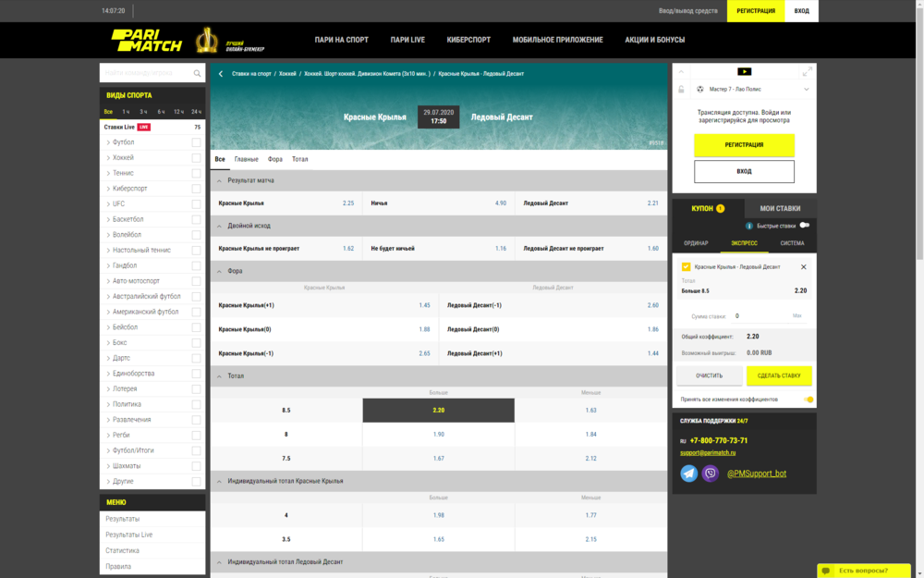The image size is (924, 578).
Task: Select the 3 ч time filter
Action: tap(143, 112)
